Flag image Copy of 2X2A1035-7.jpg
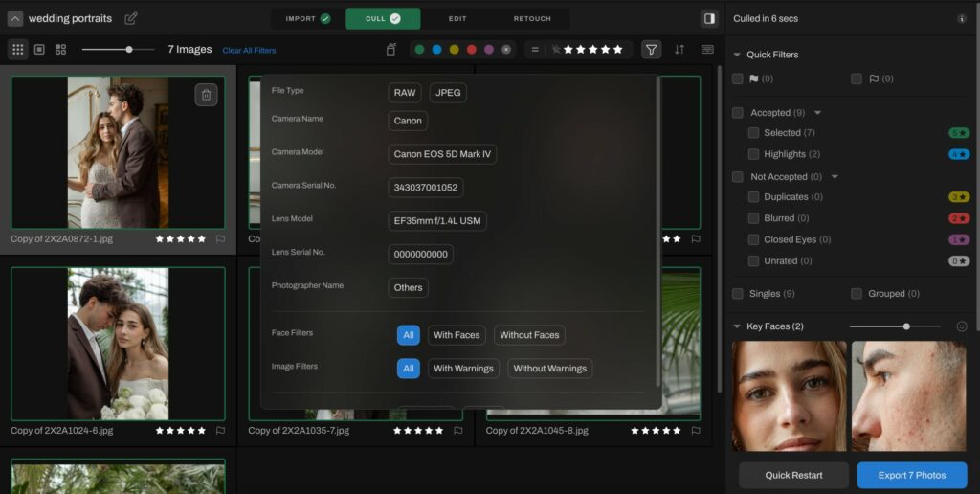This screenshot has width=980, height=494. click(458, 430)
